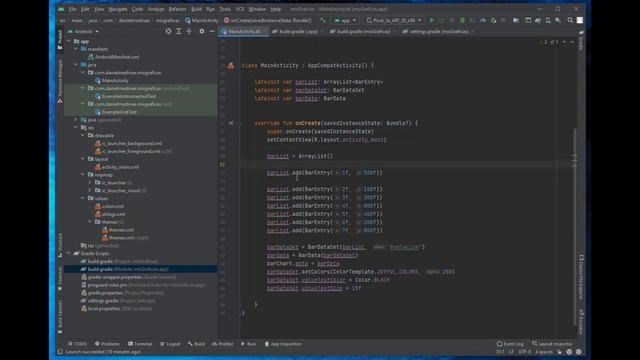Open the TODO tool window
640x360 pixels.
tap(78, 344)
